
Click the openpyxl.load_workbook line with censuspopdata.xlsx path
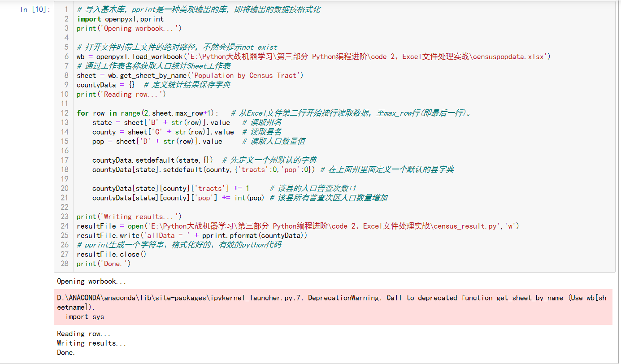point(313,56)
